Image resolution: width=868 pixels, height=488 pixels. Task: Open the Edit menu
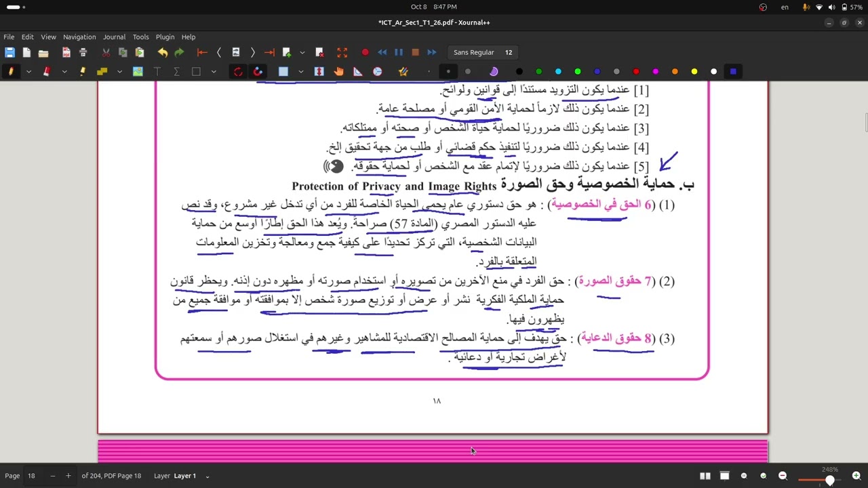pyautogui.click(x=27, y=37)
